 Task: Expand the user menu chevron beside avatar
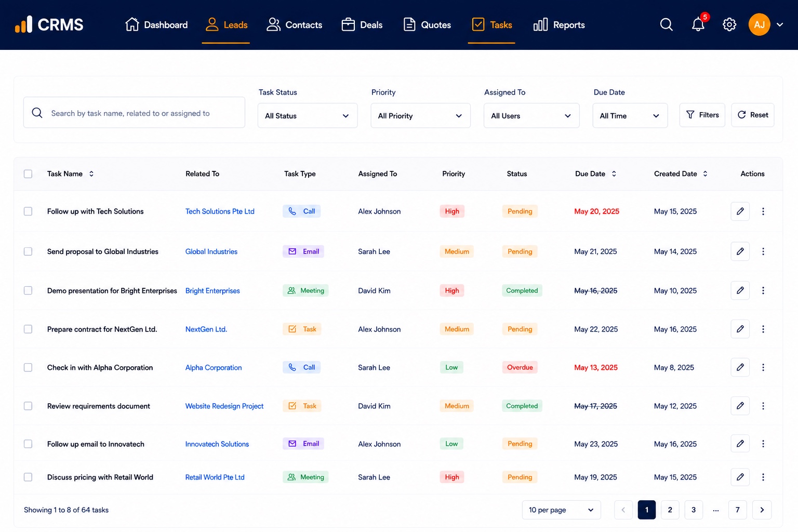pos(780,24)
